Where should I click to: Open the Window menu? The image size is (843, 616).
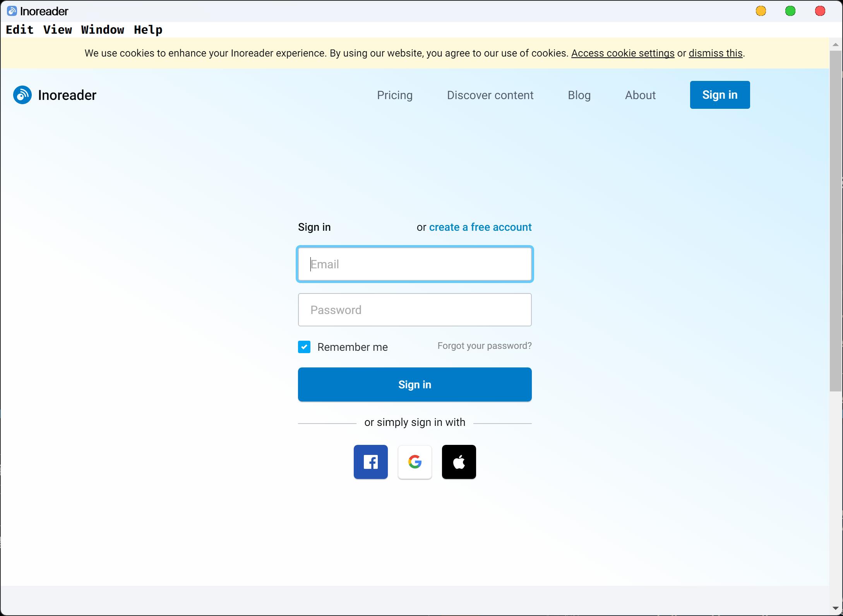[103, 30]
